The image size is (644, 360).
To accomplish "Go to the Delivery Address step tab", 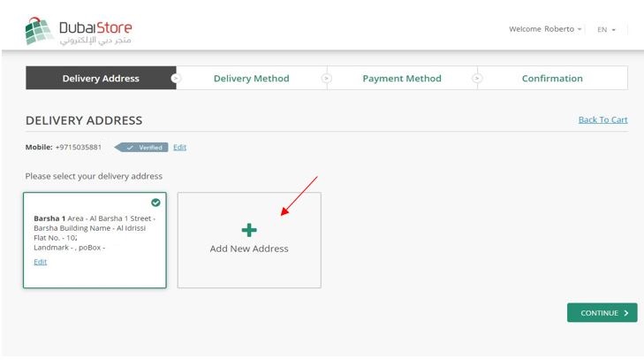I will coord(101,78).
